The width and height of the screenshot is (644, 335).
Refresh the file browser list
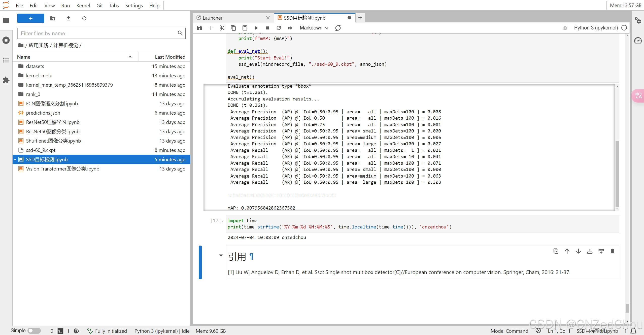point(84,18)
